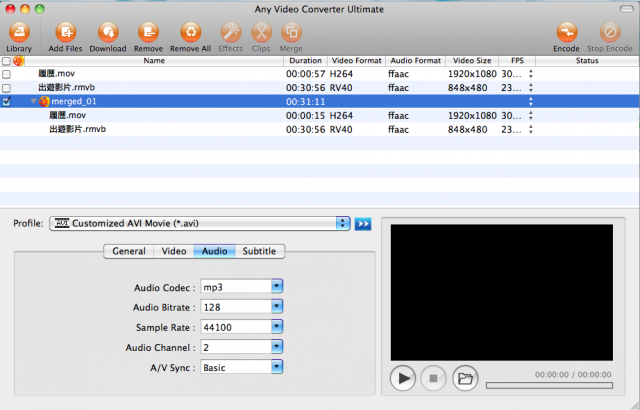Select the merged_01 list row name
The width and height of the screenshot is (640, 410).
point(74,102)
